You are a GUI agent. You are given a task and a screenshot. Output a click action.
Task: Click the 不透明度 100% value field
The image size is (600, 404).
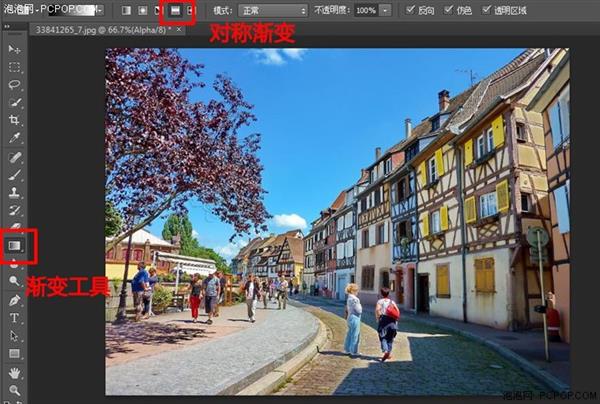pos(366,10)
